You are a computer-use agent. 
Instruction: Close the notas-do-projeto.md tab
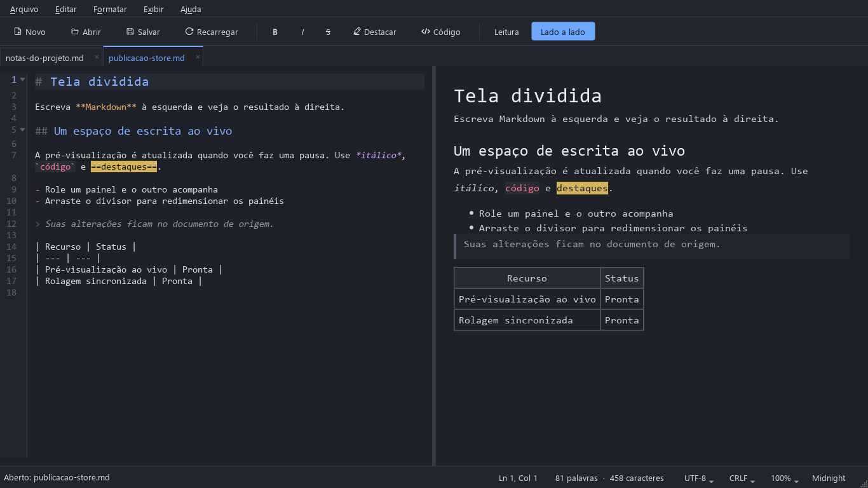pos(97,57)
